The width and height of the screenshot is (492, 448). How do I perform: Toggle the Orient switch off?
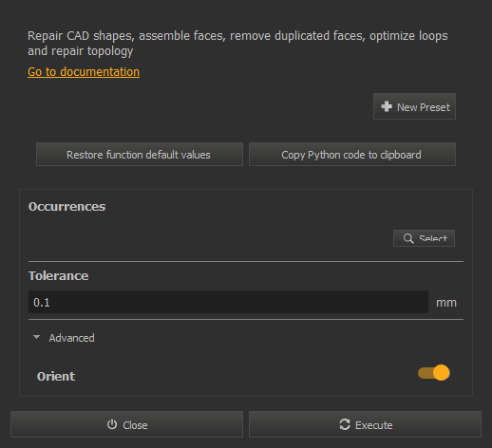coord(434,373)
